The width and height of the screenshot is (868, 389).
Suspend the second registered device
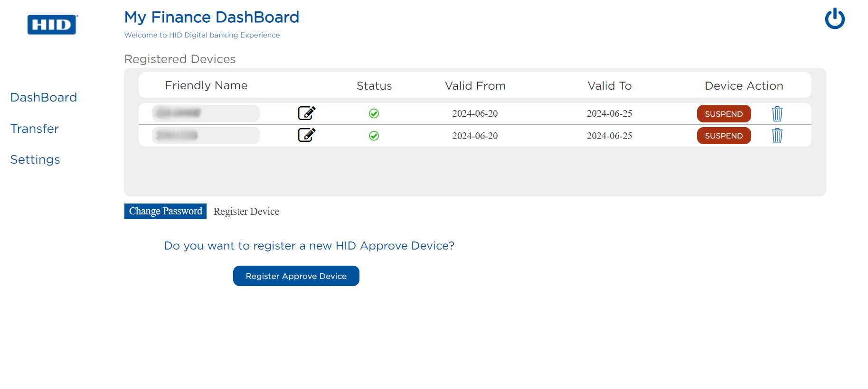coord(724,136)
